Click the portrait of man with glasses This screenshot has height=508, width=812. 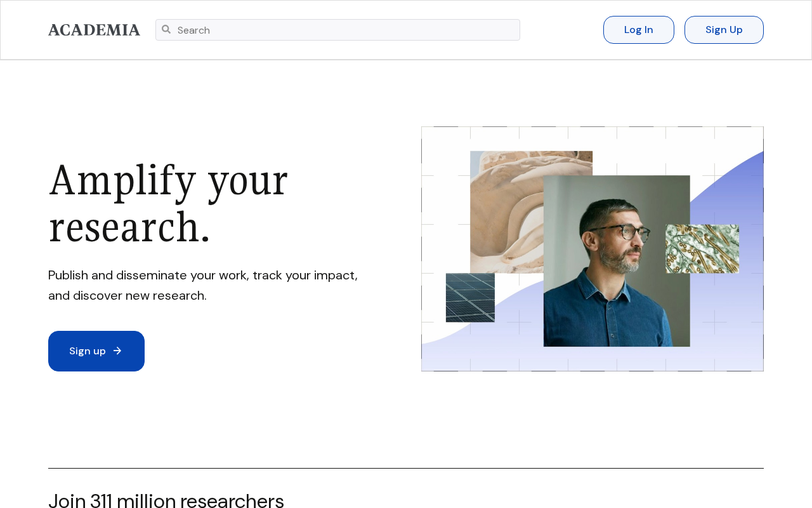617,261
